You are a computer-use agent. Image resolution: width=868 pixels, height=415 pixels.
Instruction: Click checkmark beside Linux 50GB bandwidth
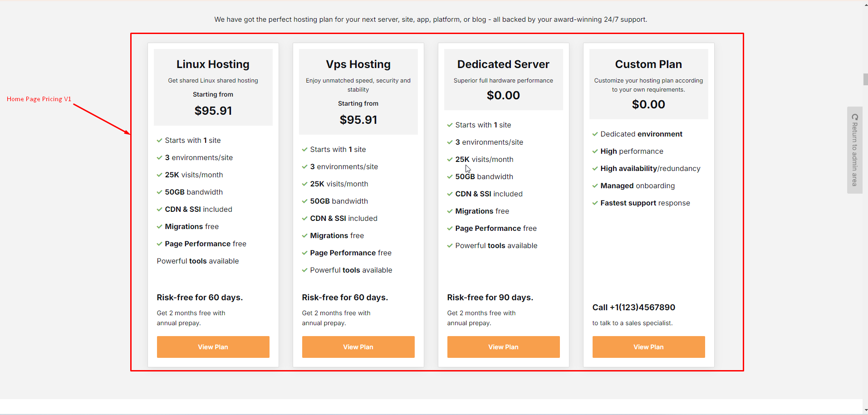[159, 192]
